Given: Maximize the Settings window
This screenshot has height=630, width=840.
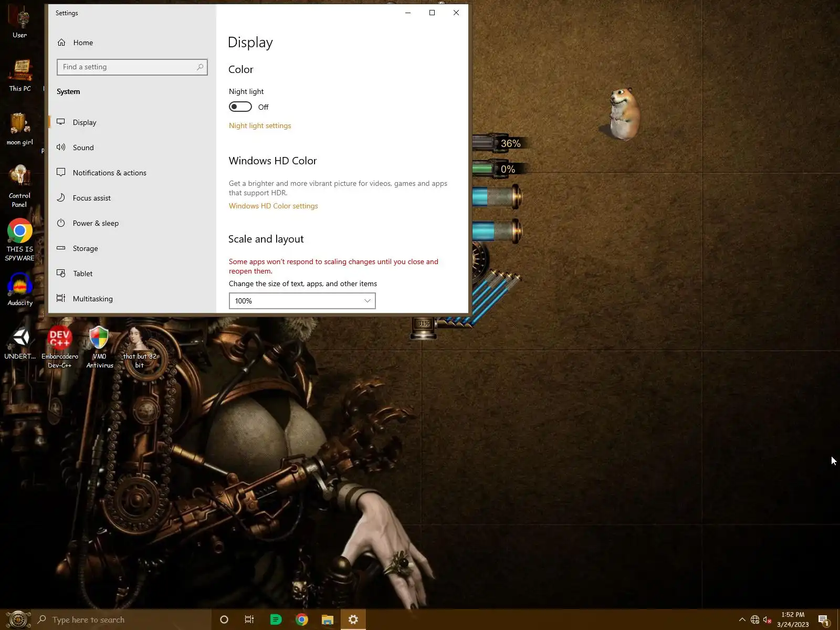Looking at the screenshot, I should (432, 13).
